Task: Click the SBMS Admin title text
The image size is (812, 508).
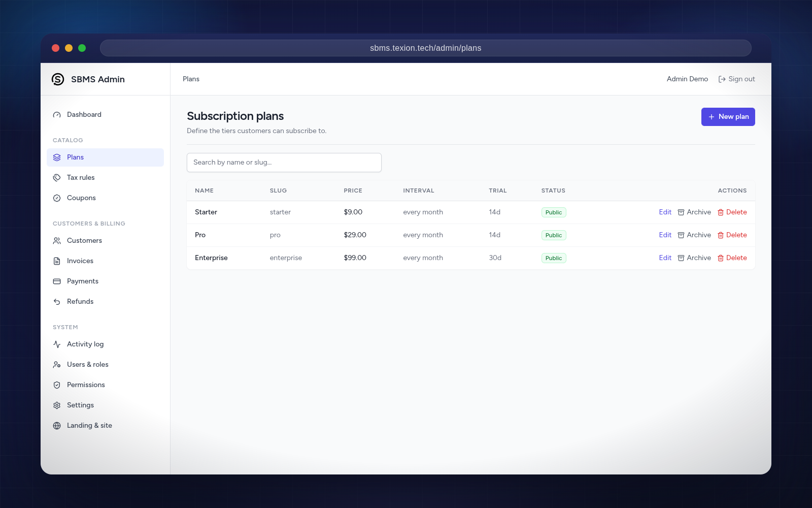Action: [x=98, y=79]
